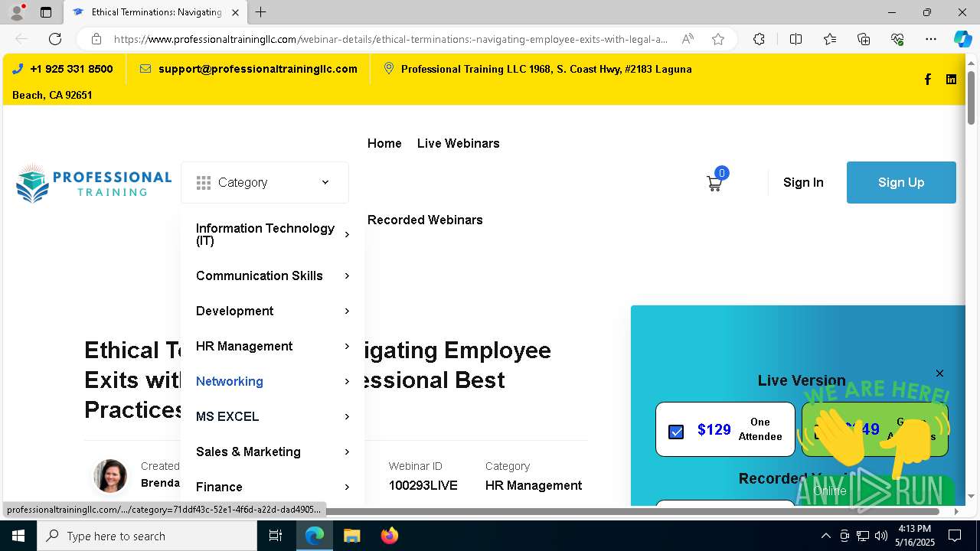Go to Home menu item

384,143
